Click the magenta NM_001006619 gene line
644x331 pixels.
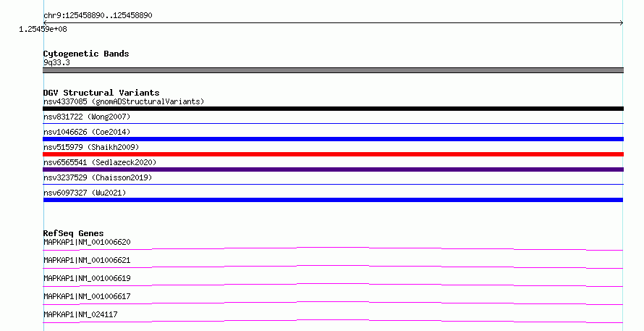click(x=333, y=285)
